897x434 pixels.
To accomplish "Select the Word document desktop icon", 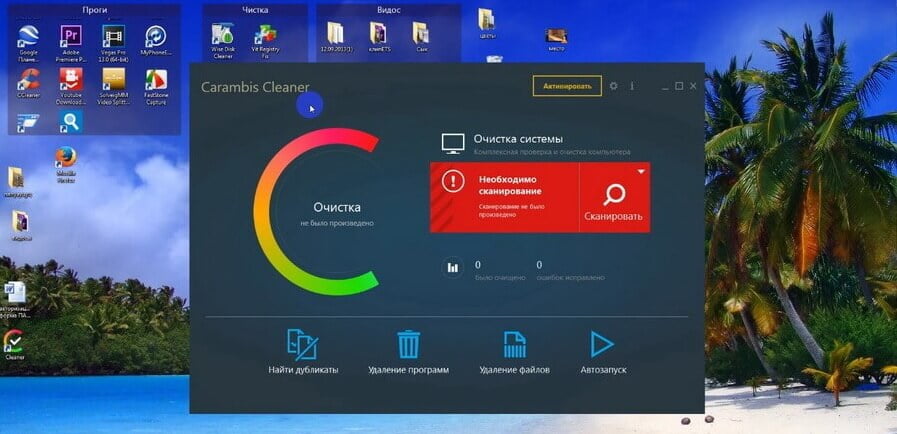I will 15,300.
